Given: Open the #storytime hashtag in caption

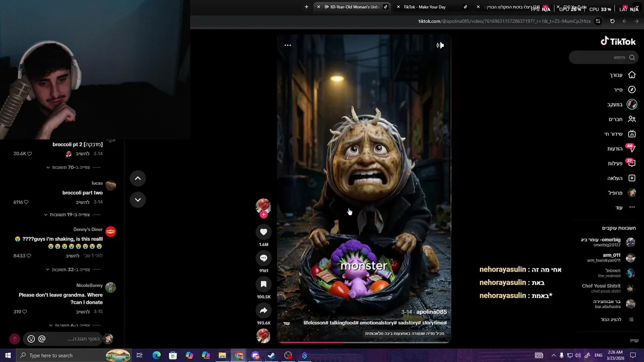Looking at the screenshot, I should click(x=434, y=323).
